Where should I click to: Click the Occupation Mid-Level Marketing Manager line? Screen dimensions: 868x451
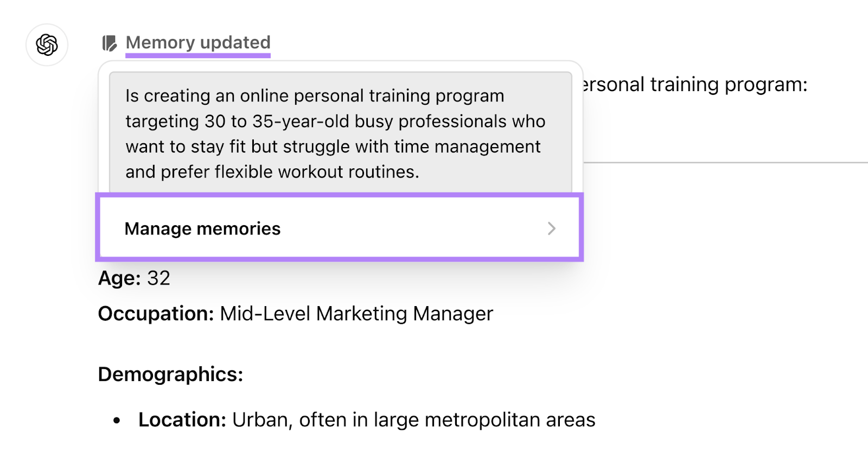295,314
